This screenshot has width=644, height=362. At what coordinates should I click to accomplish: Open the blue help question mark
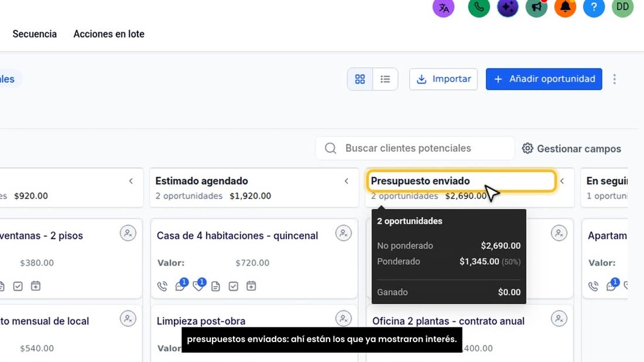[594, 7]
